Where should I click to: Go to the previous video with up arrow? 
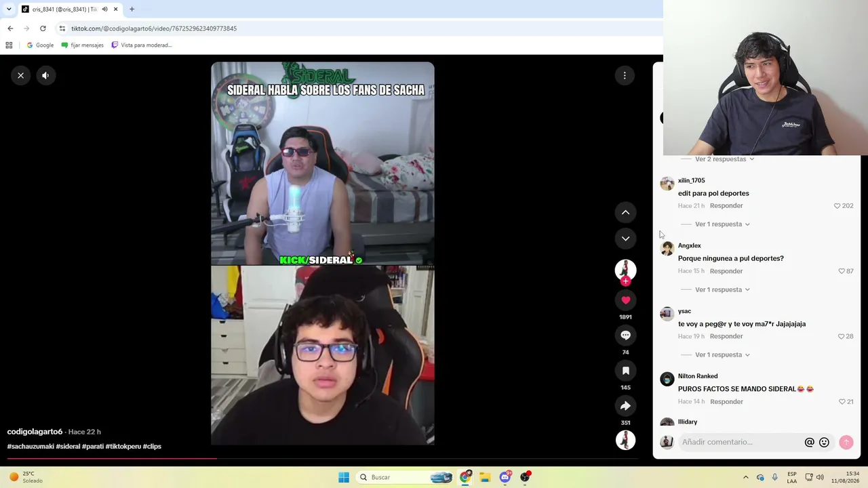pyautogui.click(x=625, y=213)
